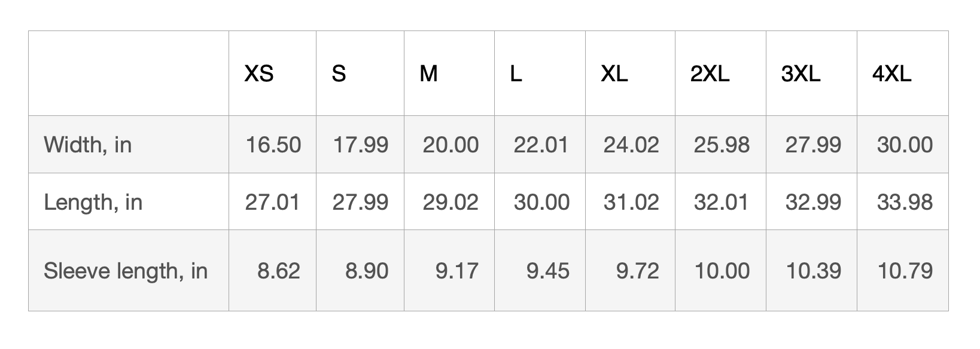Click the XS sleeve length value 8.62

click(x=278, y=271)
